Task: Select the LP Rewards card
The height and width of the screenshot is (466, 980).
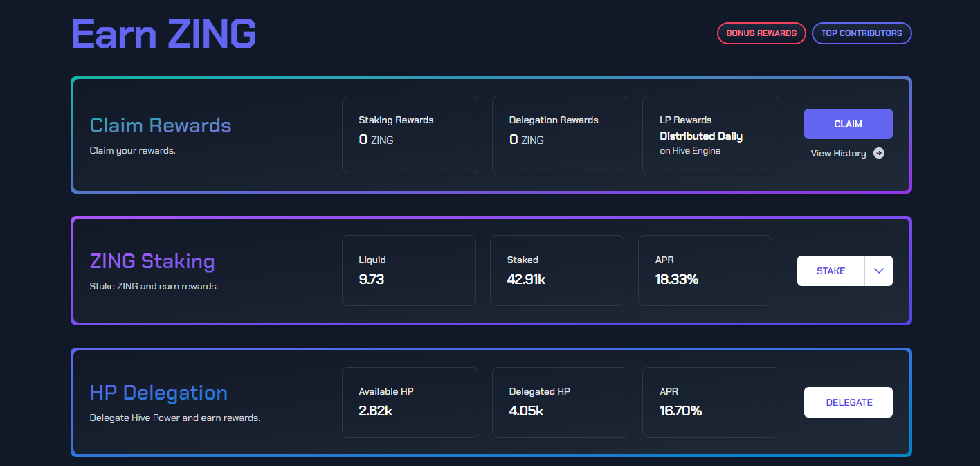Action: click(x=711, y=135)
